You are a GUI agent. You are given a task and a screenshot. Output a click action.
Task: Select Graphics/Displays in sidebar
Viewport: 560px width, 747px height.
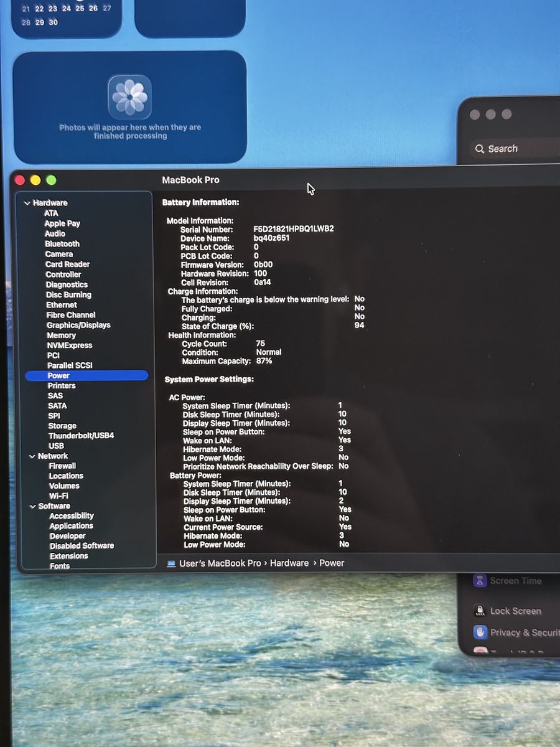click(78, 325)
